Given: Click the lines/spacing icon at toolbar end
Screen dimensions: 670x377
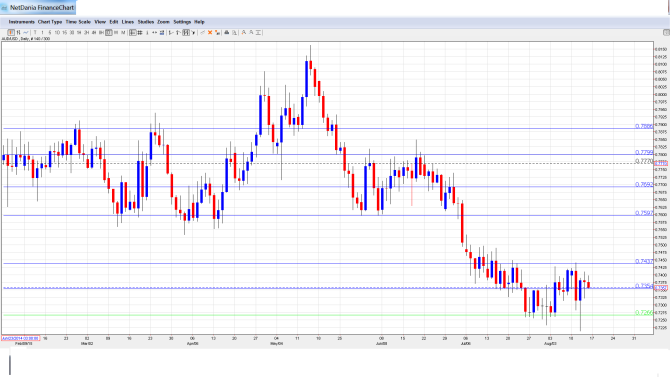Looking at the screenshot, I should pyautogui.click(x=258, y=32).
